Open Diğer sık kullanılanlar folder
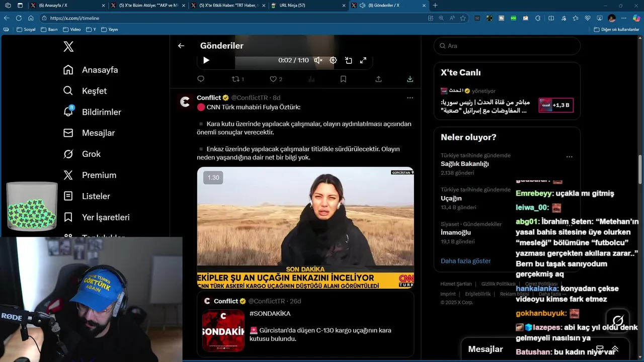Image resolution: width=644 pixels, height=362 pixels. tap(616, 30)
